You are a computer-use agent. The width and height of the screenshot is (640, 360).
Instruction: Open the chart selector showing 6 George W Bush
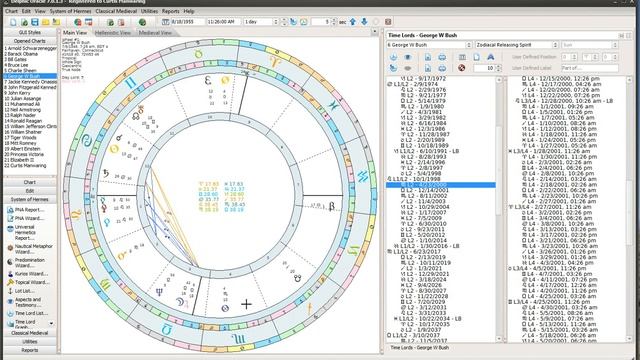[x=429, y=45]
